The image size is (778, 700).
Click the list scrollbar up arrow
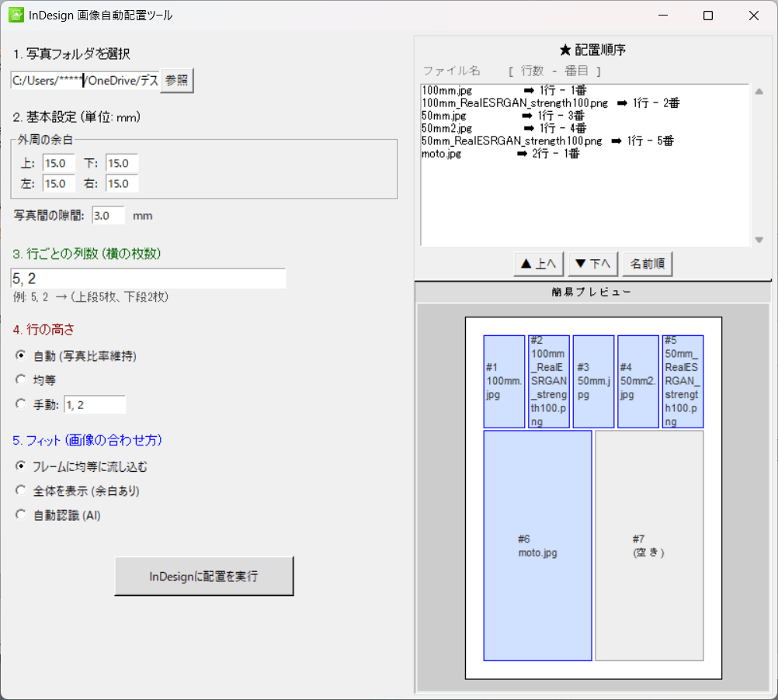(759, 91)
